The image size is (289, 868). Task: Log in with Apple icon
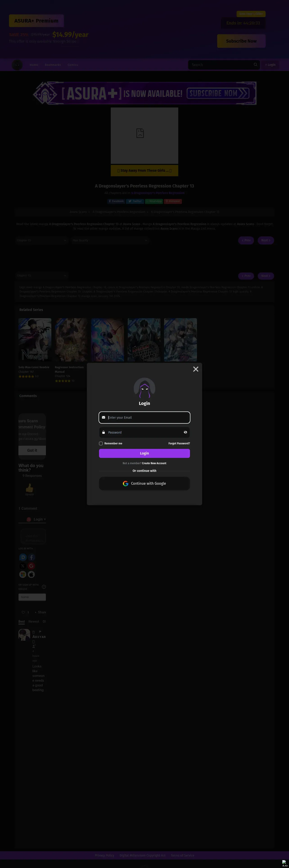click(x=31, y=574)
